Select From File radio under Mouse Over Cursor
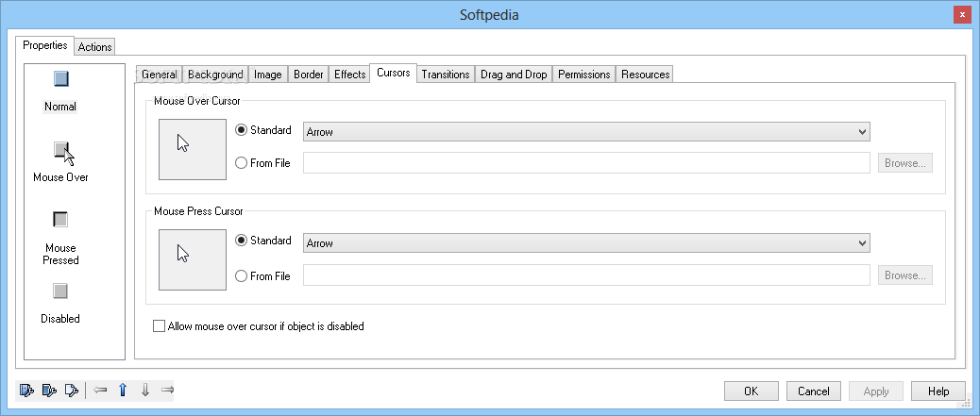 242,163
